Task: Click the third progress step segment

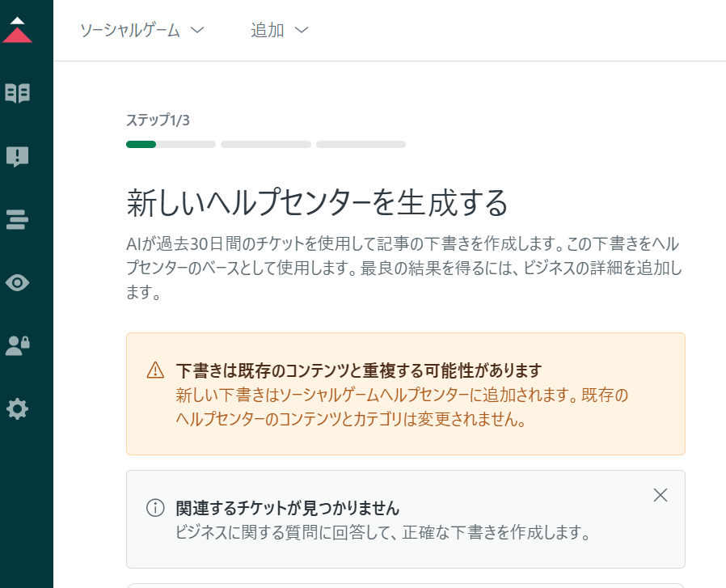Action: point(361,145)
